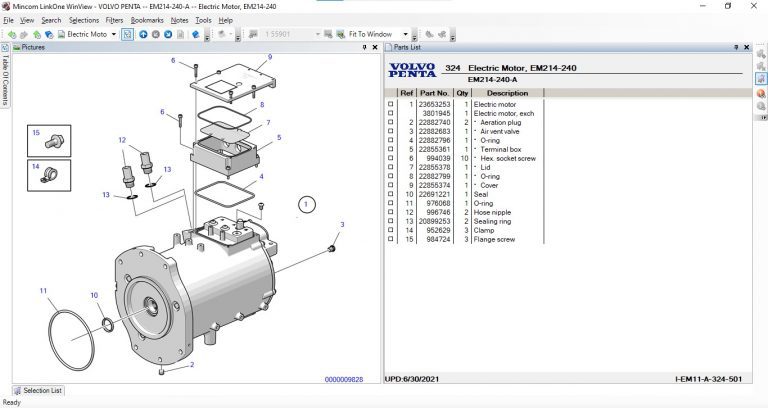
Task: Expand toolbar overflow left of the 1:55901 group
Action: 238,36
